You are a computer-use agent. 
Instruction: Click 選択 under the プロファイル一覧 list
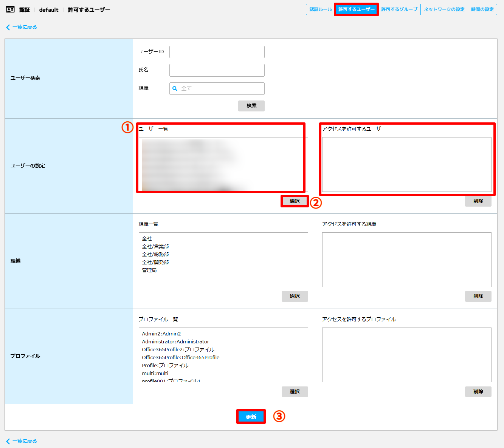pos(295,392)
